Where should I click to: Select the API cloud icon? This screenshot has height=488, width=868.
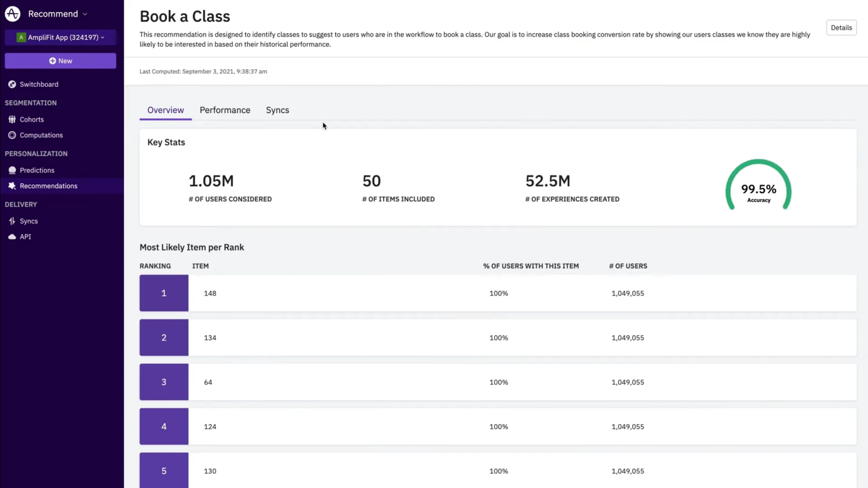point(12,236)
